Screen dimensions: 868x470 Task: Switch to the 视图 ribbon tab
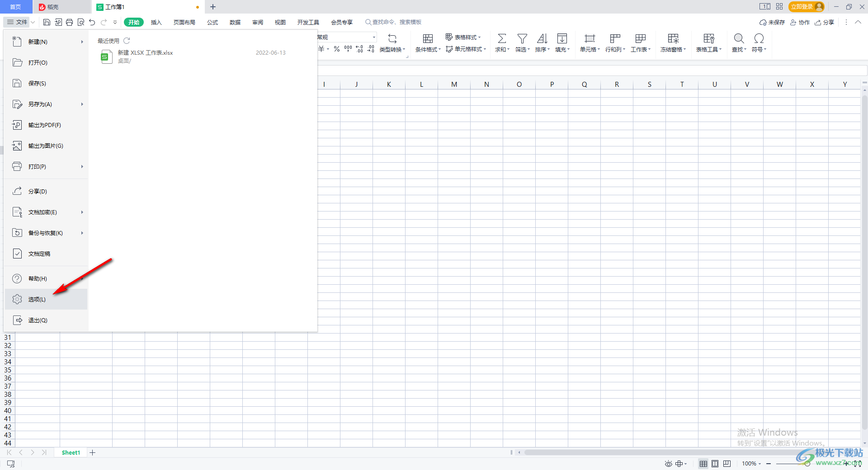pyautogui.click(x=280, y=22)
